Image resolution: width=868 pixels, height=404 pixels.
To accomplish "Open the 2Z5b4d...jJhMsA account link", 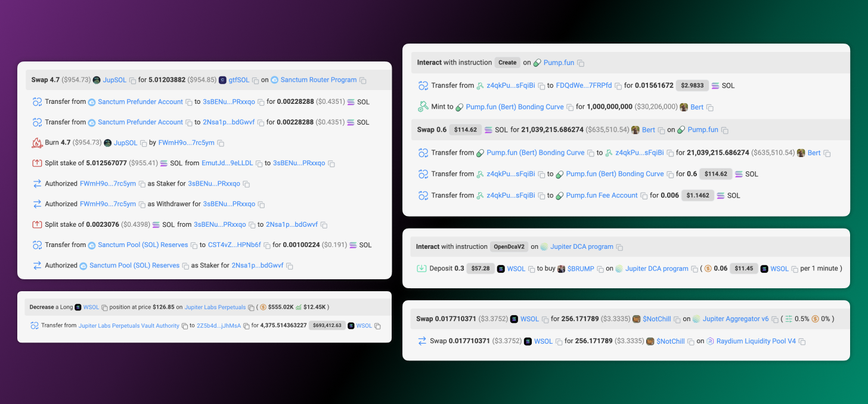I will pyautogui.click(x=219, y=326).
